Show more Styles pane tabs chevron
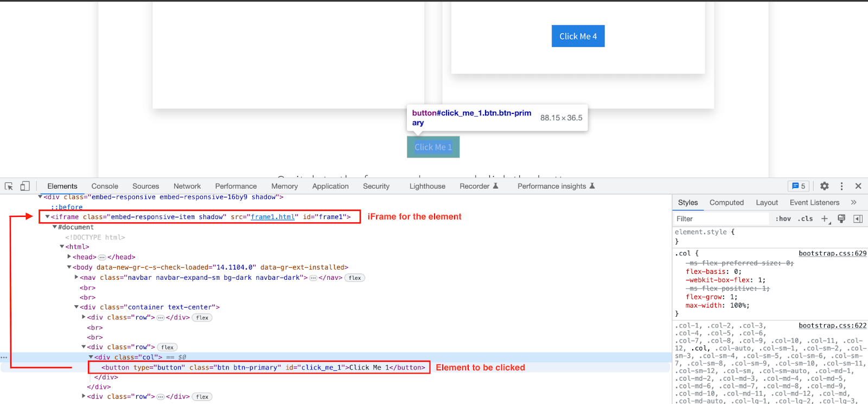The image size is (868, 404). click(x=853, y=202)
